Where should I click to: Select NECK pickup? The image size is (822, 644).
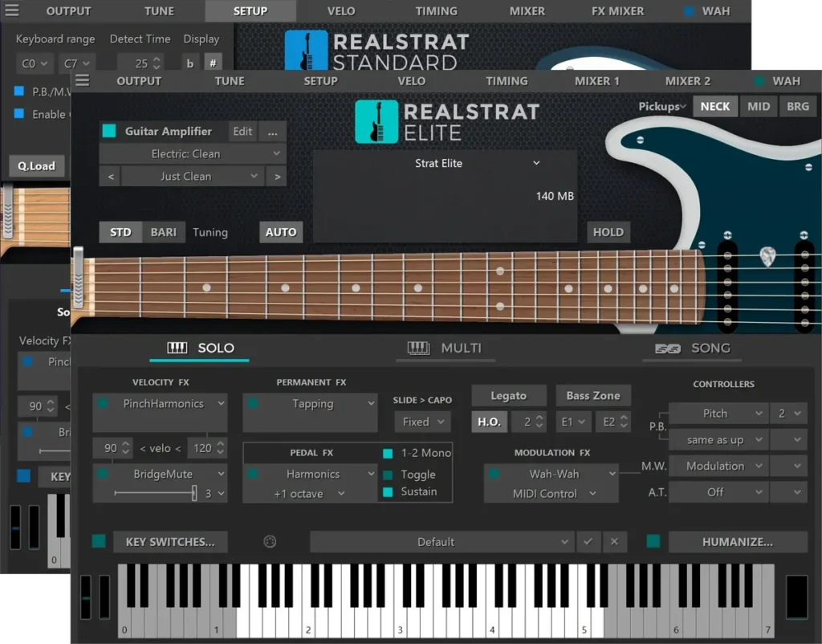click(715, 107)
